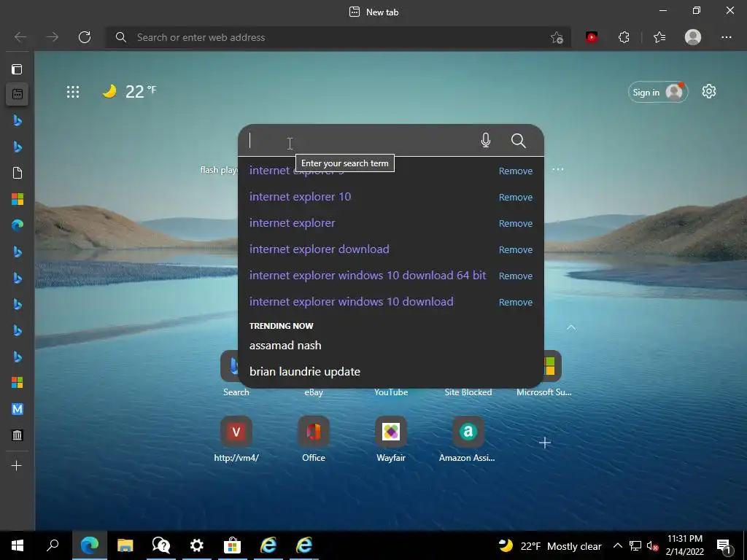Click the magnifying glass search button
The width and height of the screenshot is (747, 560).
[x=519, y=141]
